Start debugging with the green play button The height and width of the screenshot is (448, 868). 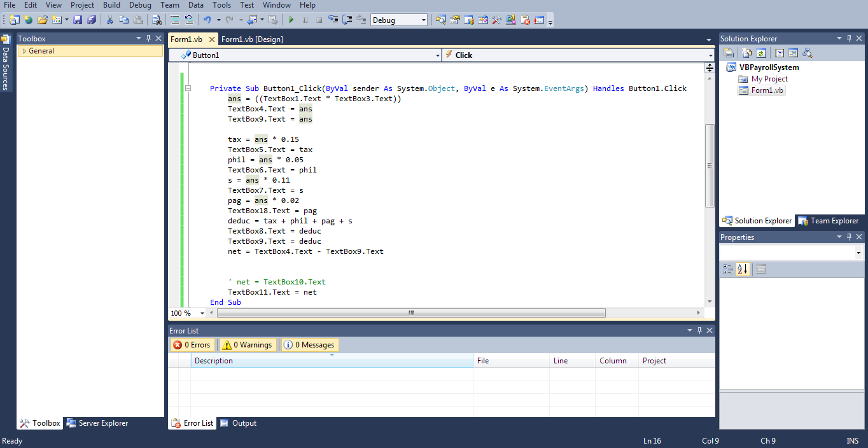(x=291, y=20)
